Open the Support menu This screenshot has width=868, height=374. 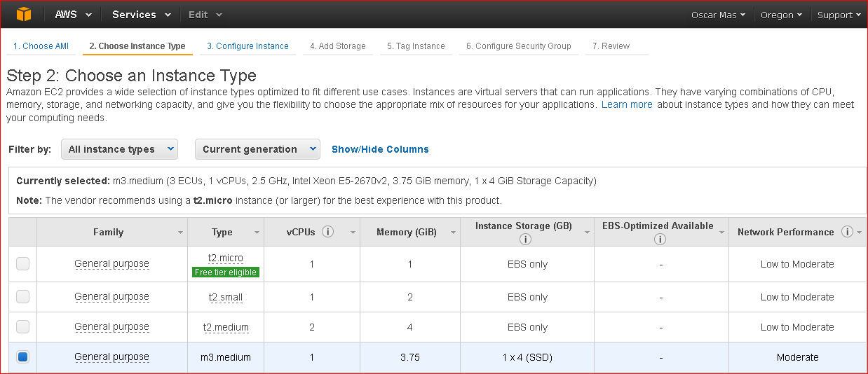[840, 15]
